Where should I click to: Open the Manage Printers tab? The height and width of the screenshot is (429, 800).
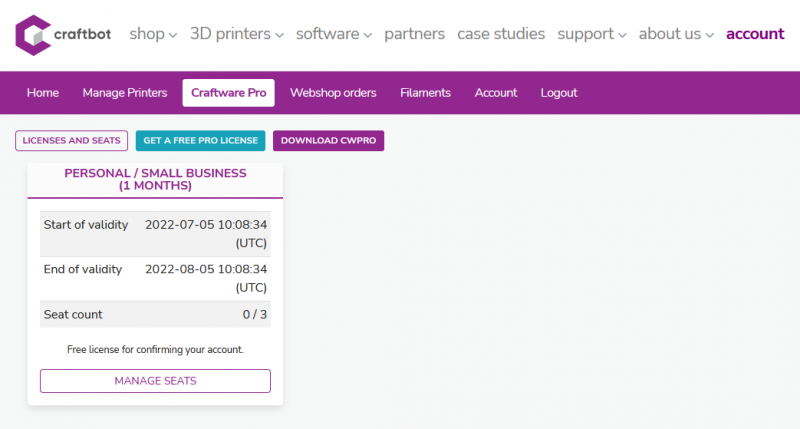coord(125,93)
